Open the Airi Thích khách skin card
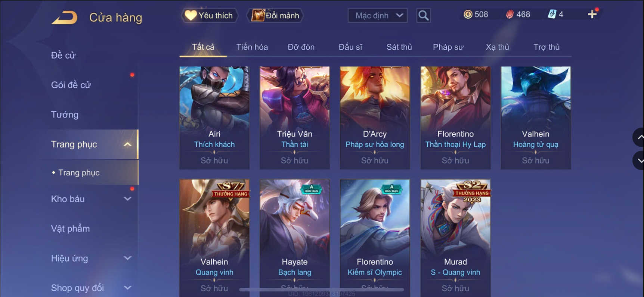644x297 pixels. point(214,118)
